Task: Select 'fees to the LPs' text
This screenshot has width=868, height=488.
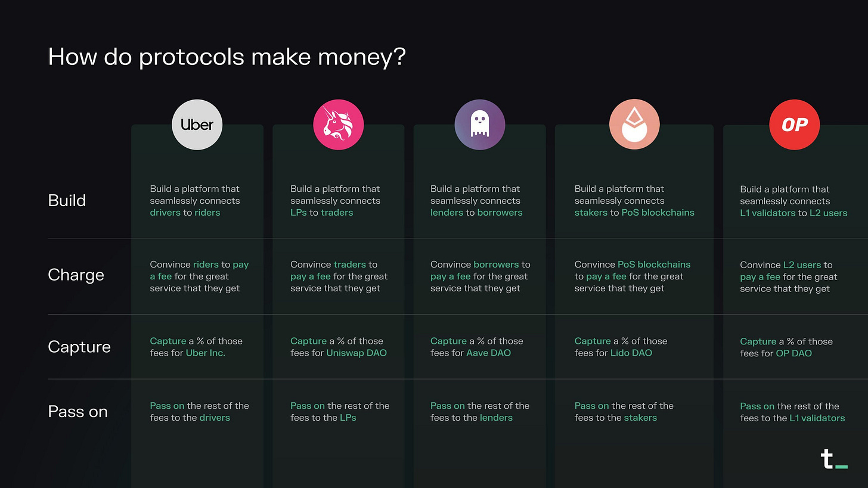Action: coord(323,418)
